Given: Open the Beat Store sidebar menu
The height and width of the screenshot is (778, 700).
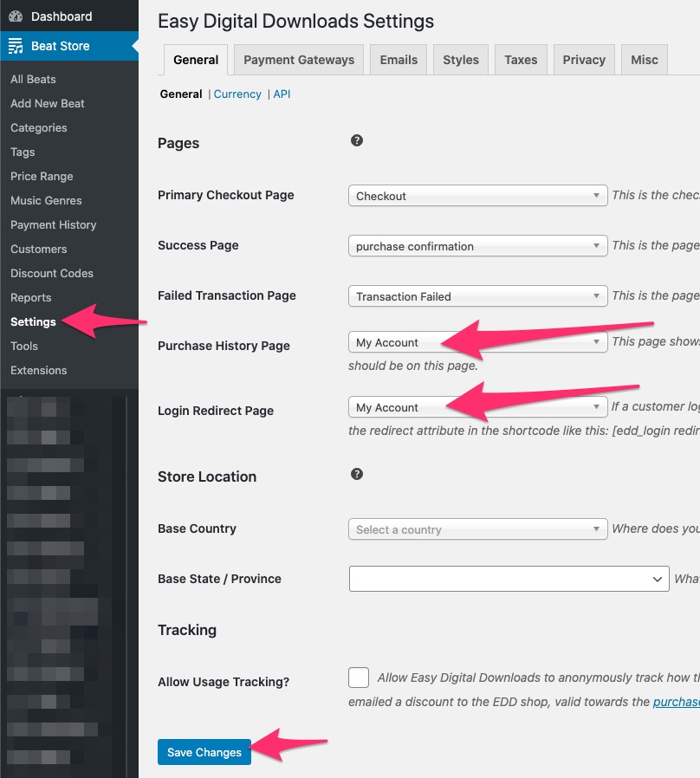Looking at the screenshot, I should pos(69,46).
